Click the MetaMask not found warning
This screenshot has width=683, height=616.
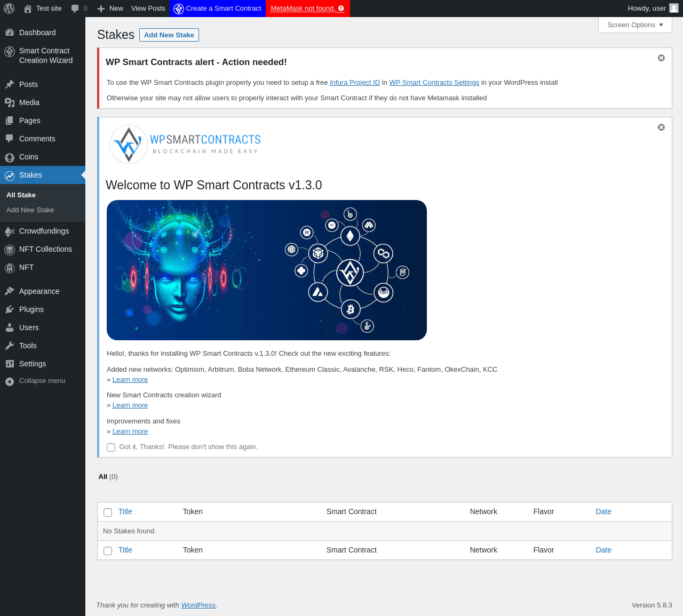pos(308,9)
